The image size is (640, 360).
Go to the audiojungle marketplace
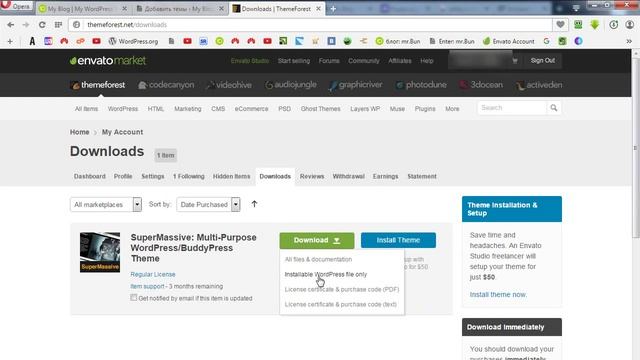291,85
